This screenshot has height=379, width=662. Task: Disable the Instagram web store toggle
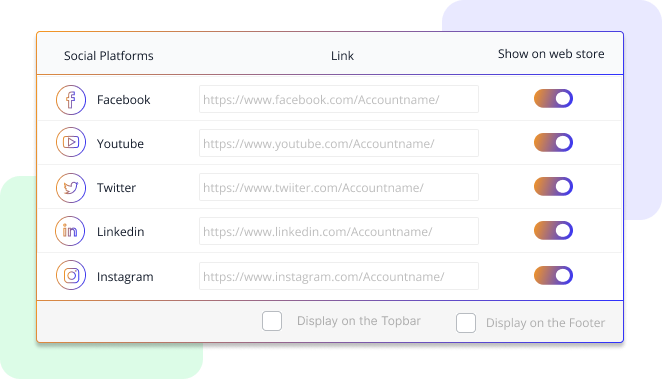[x=553, y=276]
